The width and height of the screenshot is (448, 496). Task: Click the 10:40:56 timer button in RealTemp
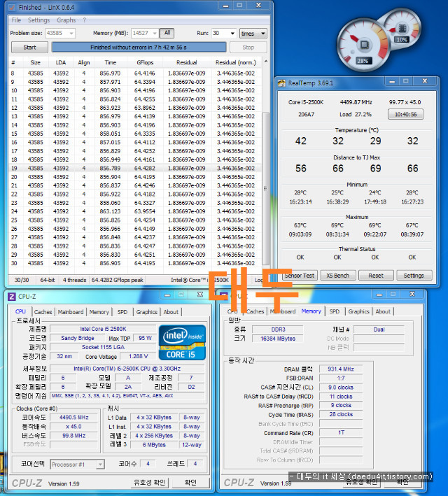[405, 114]
